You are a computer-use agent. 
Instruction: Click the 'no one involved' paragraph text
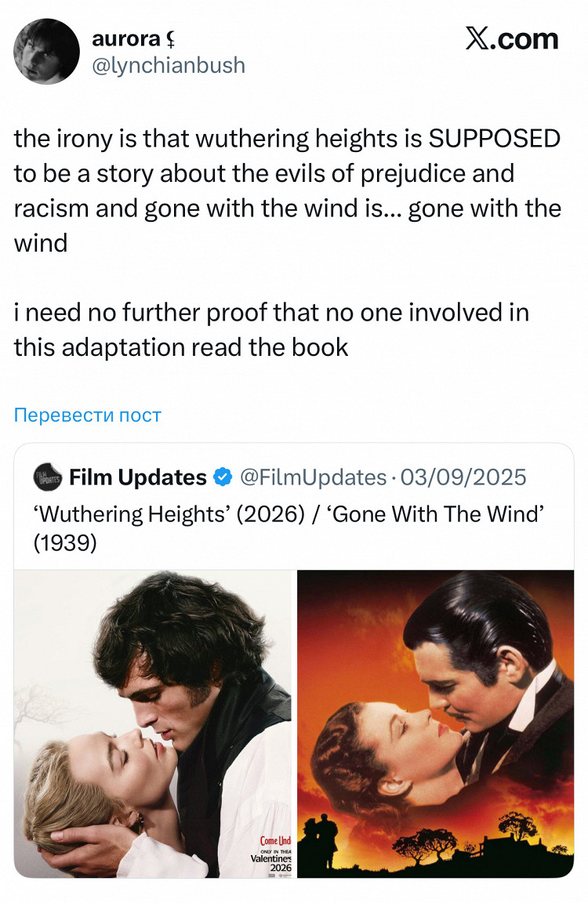[x=271, y=330]
